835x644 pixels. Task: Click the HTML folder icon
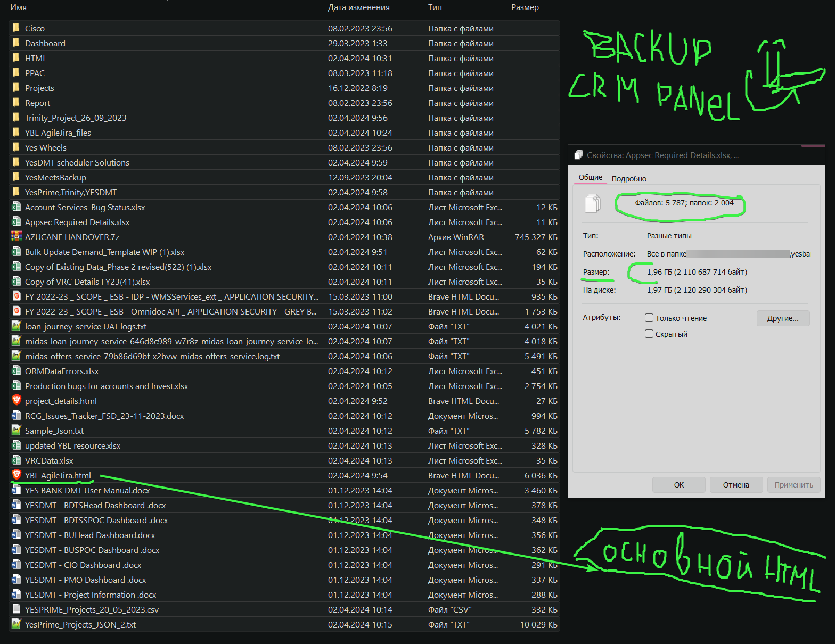tap(16, 57)
